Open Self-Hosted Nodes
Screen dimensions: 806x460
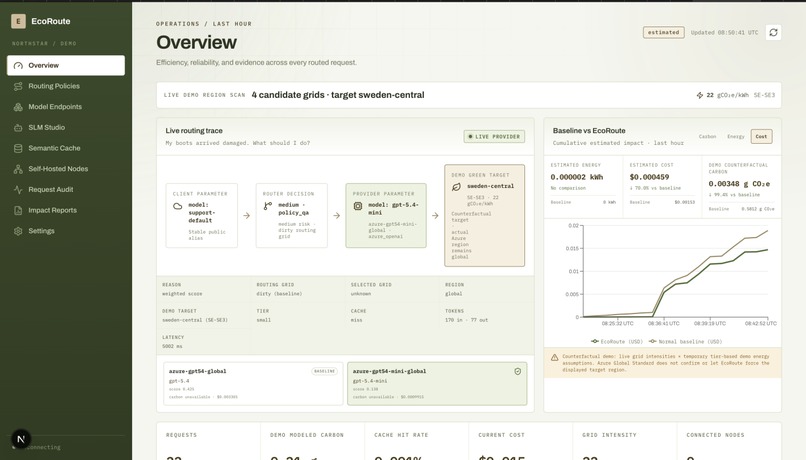click(x=66, y=169)
